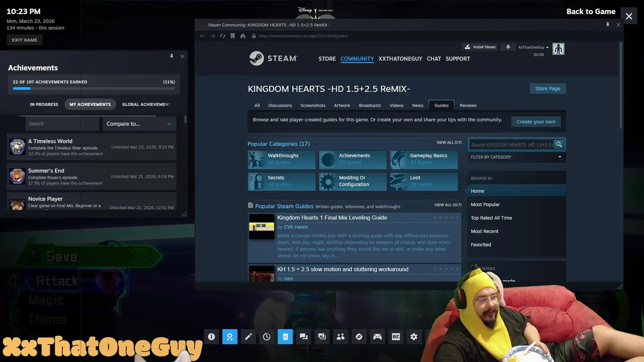This screenshot has width=644, height=362.
Task: Select My Achievements tab
Action: [90, 105]
